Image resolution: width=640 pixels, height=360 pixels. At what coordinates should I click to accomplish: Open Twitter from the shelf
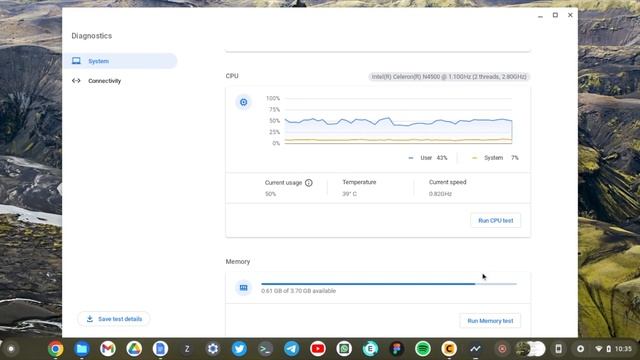click(239, 349)
